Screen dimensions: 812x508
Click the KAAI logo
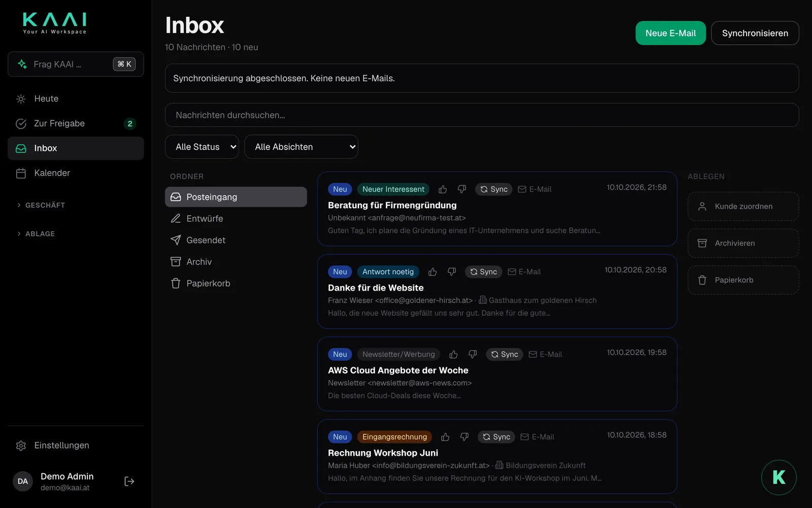click(x=55, y=23)
